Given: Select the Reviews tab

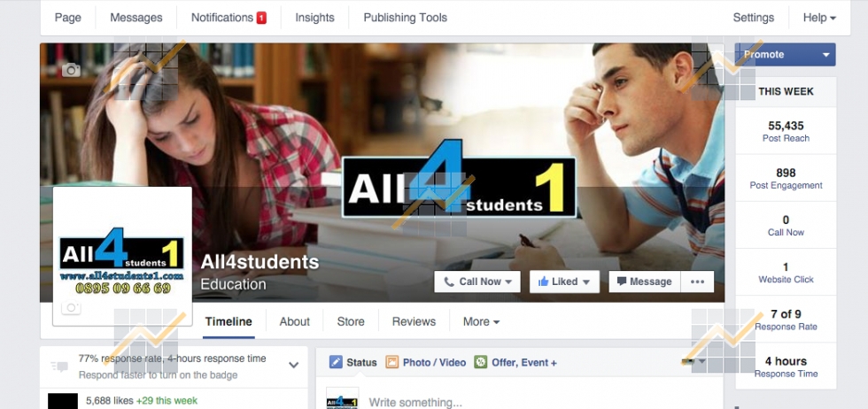Looking at the screenshot, I should click(415, 321).
